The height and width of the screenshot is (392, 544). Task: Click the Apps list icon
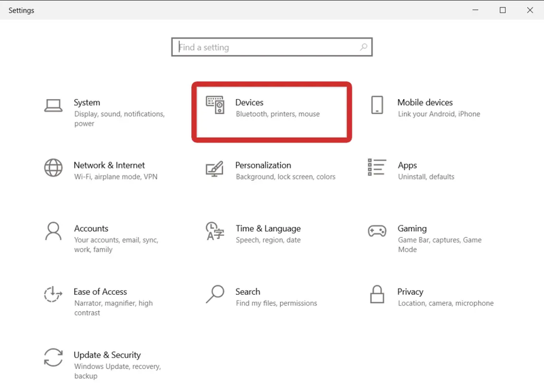(377, 167)
